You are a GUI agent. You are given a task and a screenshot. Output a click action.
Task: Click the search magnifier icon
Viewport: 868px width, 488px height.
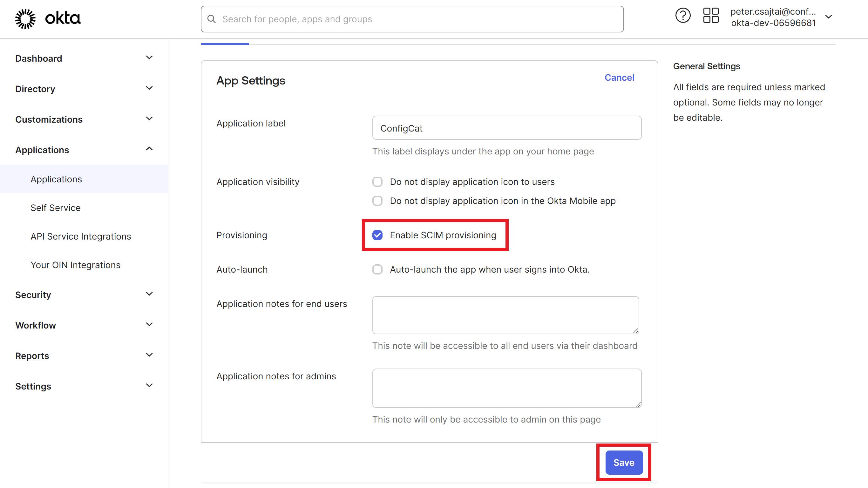click(x=212, y=19)
